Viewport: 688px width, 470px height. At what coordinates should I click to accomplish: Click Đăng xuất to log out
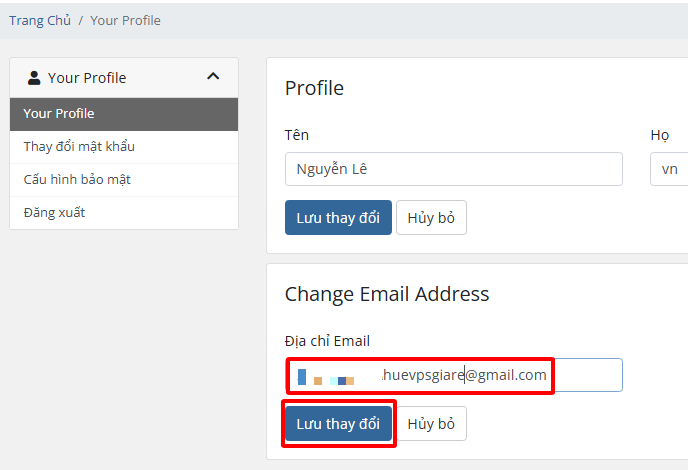click(x=124, y=212)
